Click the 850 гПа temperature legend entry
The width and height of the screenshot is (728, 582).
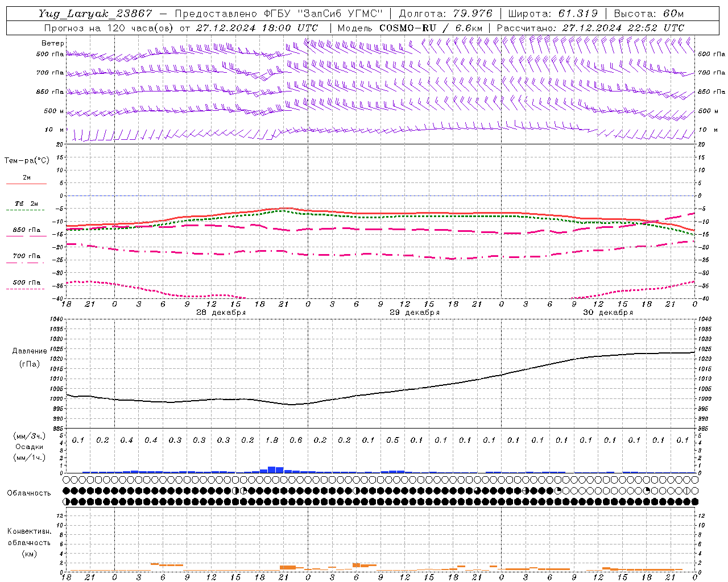pyautogui.click(x=26, y=230)
